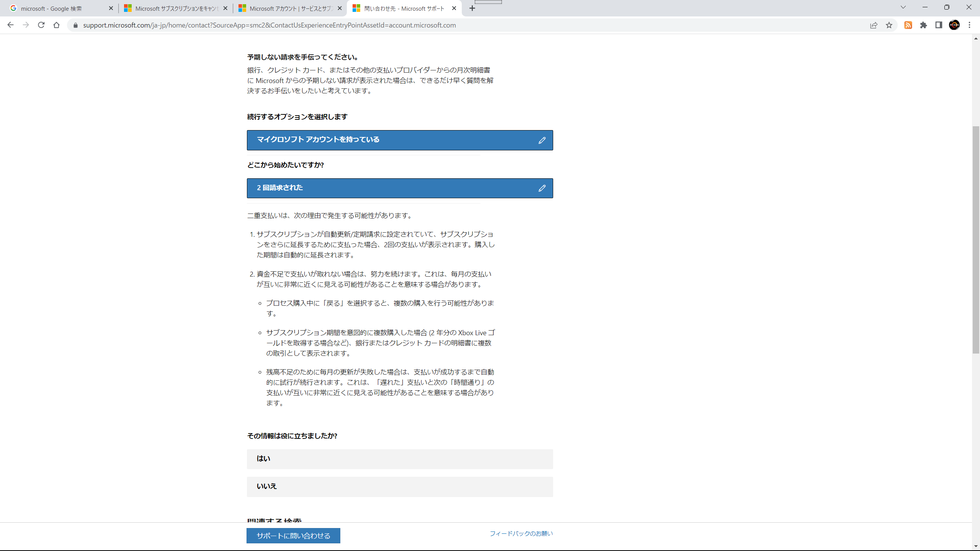Open Chrome three-dot menu
The image size is (980, 551).
click(970, 25)
